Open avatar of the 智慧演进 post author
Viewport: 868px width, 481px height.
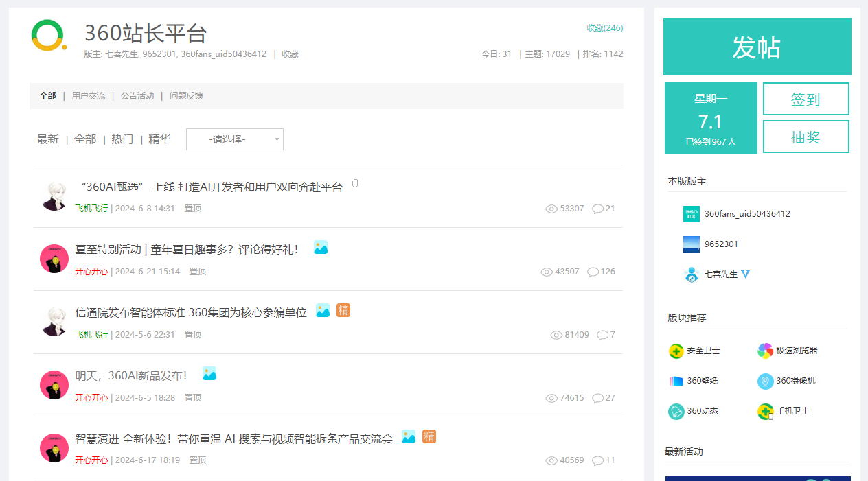tap(54, 448)
